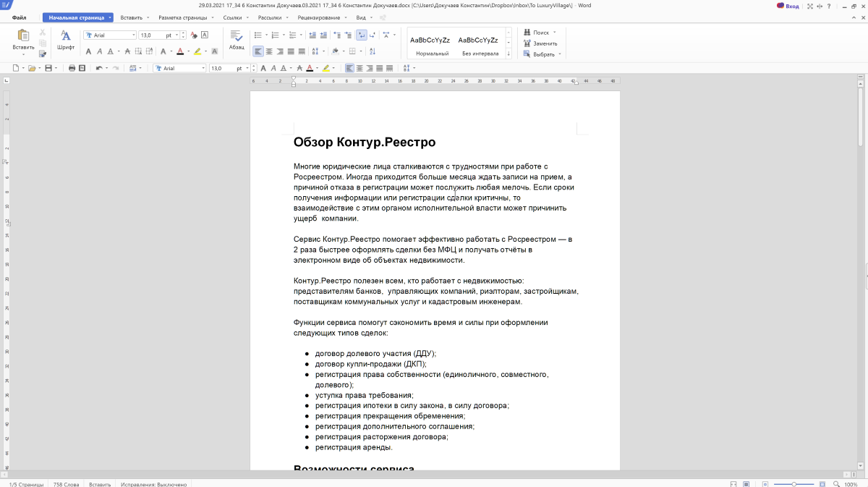
Task: Click the zoom slider handle in status bar
Action: (x=793, y=483)
